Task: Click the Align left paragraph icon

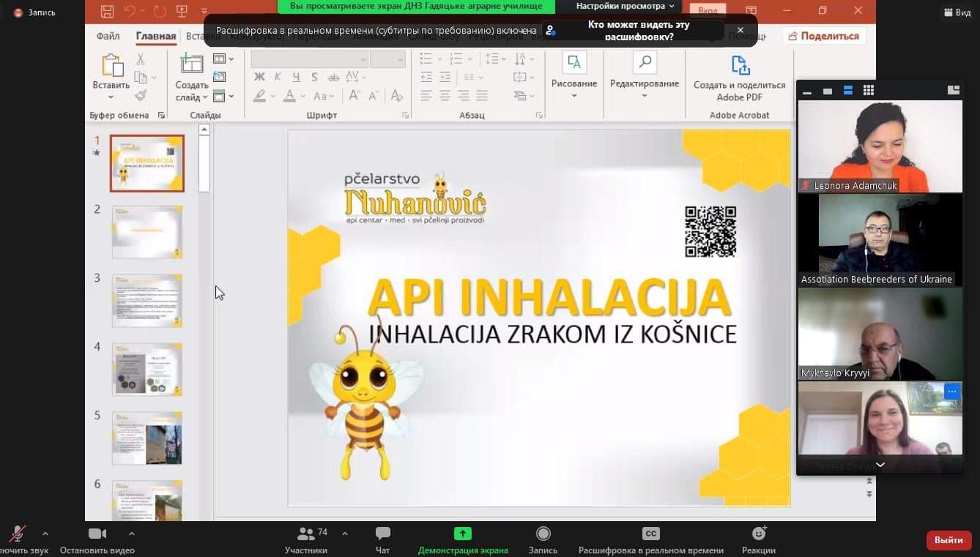Action: pyautogui.click(x=426, y=96)
